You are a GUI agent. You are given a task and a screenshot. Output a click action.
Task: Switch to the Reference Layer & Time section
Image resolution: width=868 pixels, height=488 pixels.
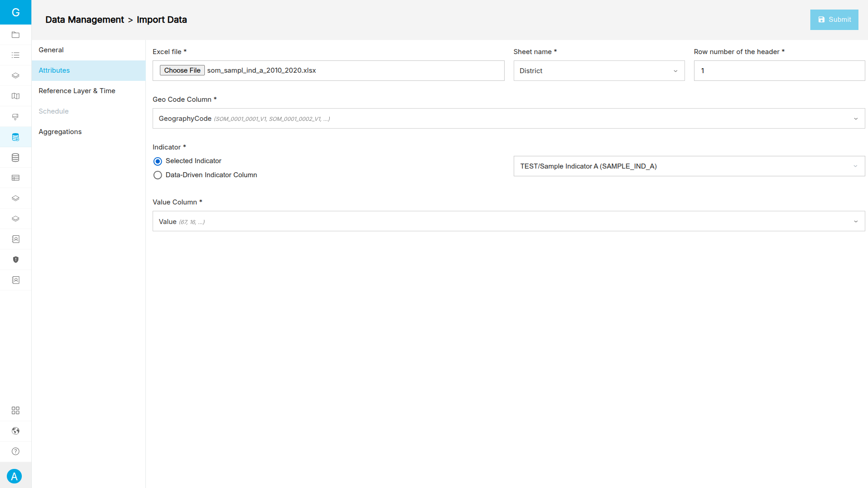[77, 90]
